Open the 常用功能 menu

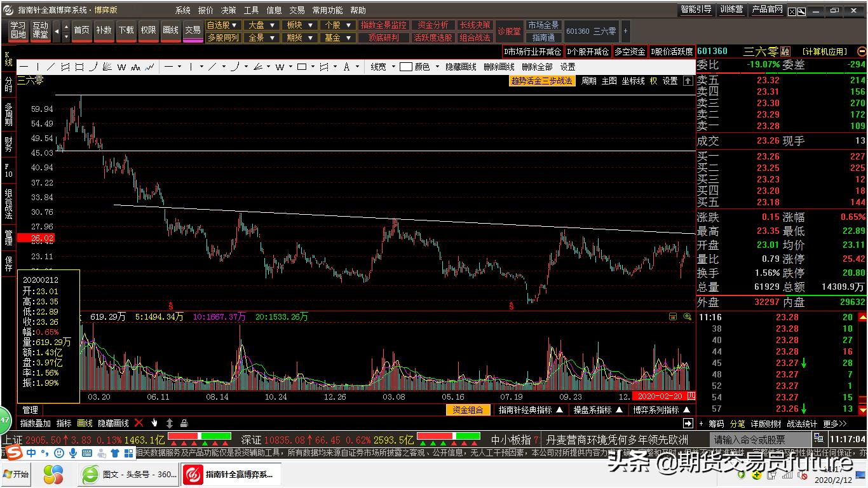(x=327, y=10)
